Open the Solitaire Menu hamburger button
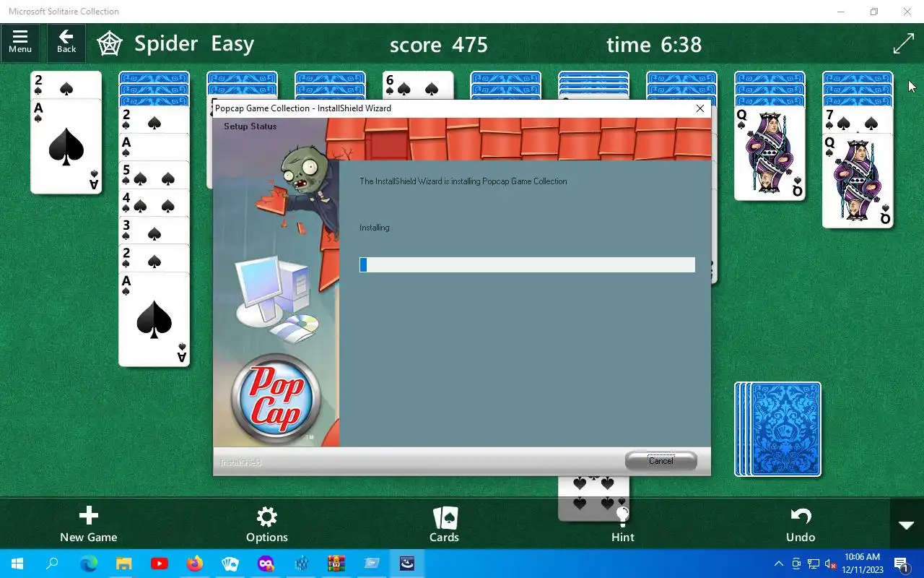Screen dimensions: 924x578 20,43
